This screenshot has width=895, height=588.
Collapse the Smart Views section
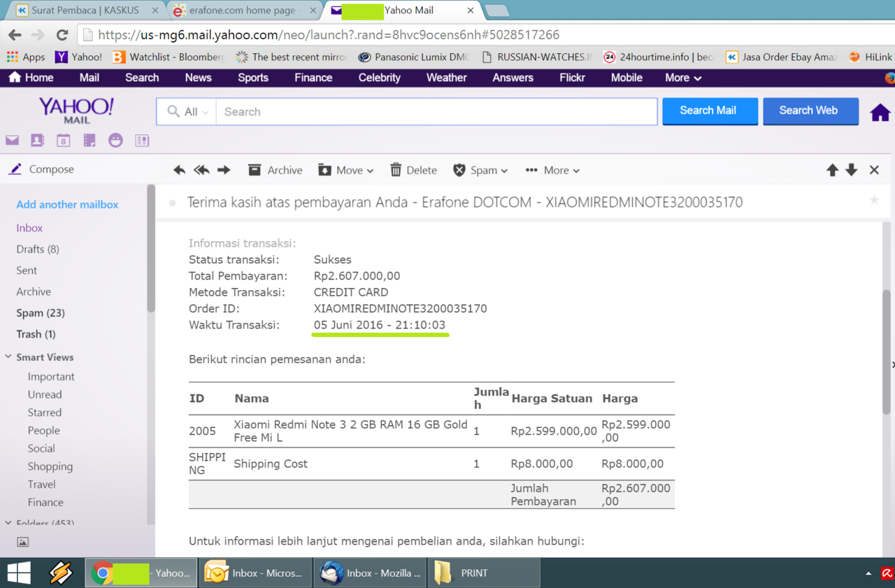pos(8,357)
